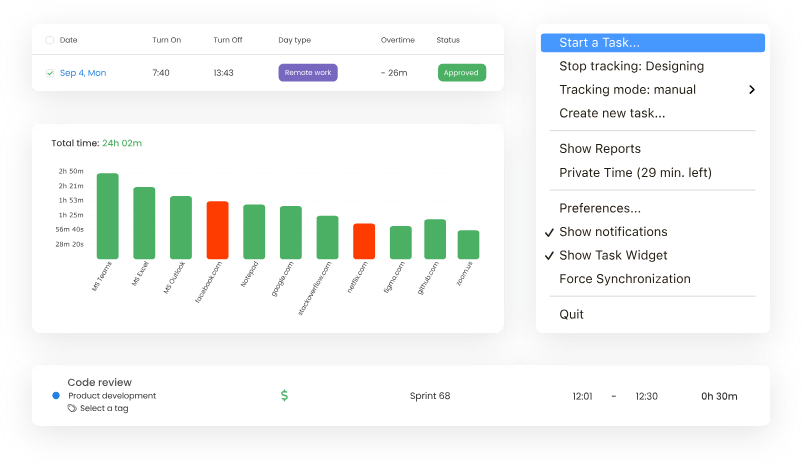802x466 pixels.
Task: Click the red facebook.com bar in chart
Action: 218,230
